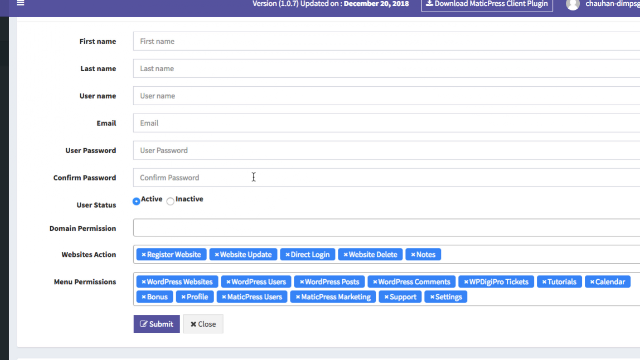Remove the Website Update tag

click(217, 255)
